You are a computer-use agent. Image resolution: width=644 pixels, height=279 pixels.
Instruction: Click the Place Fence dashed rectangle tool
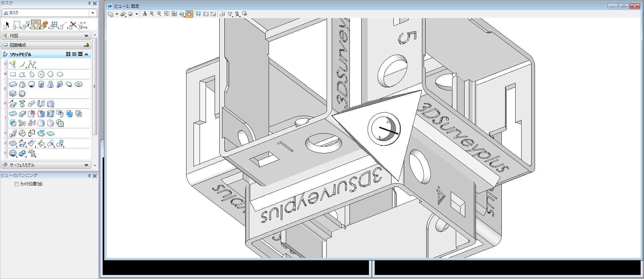click(16, 25)
